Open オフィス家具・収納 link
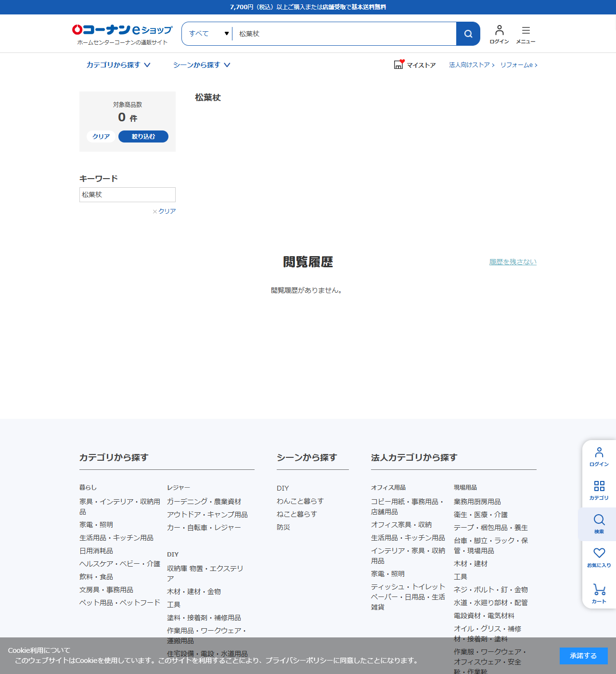This screenshot has height=674, width=616. coord(401,525)
